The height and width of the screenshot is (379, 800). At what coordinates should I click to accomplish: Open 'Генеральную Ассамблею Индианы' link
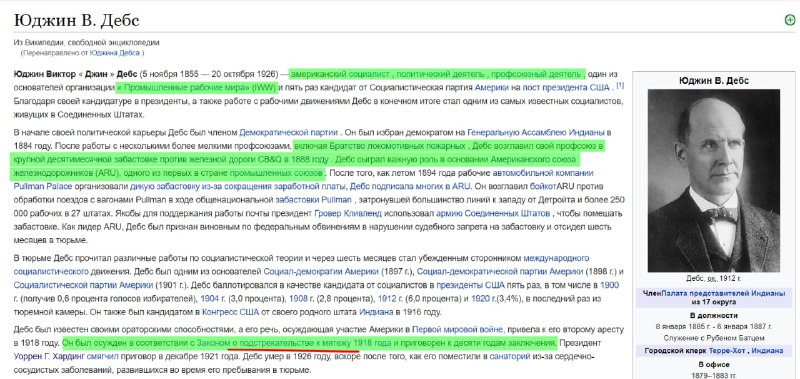point(536,133)
